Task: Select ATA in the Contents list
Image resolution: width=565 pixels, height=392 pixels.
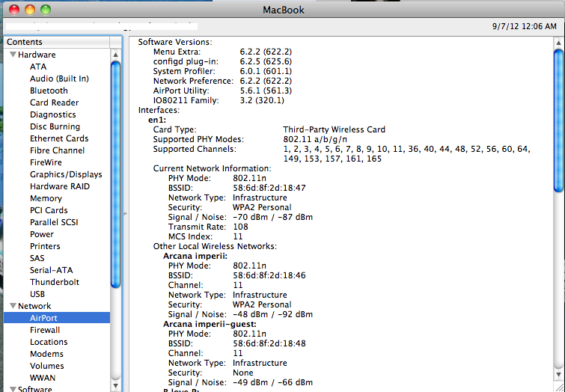Action: pyautogui.click(x=38, y=67)
